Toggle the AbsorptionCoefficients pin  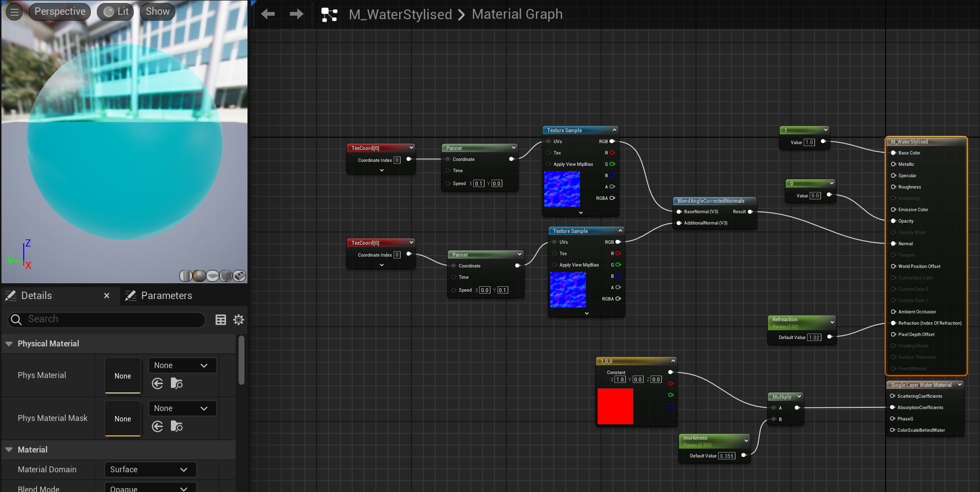pyautogui.click(x=893, y=408)
